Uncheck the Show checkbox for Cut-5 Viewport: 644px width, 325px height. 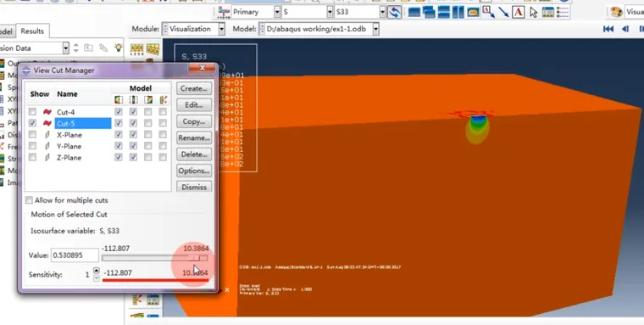[32, 123]
